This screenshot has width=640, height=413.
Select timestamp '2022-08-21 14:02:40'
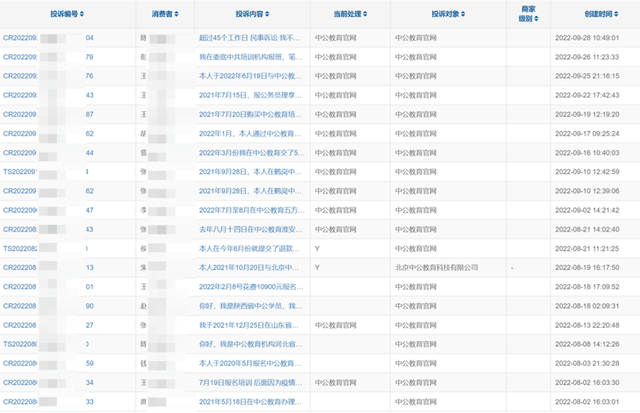click(587, 229)
